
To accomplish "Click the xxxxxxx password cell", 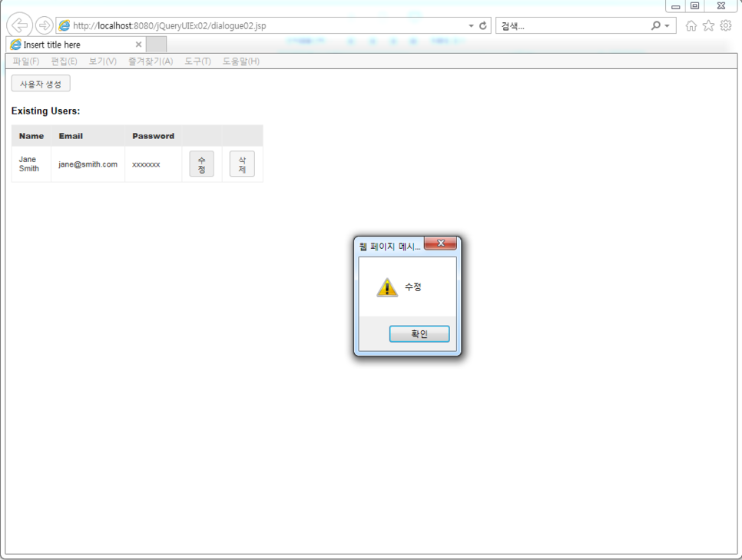I will coord(154,164).
